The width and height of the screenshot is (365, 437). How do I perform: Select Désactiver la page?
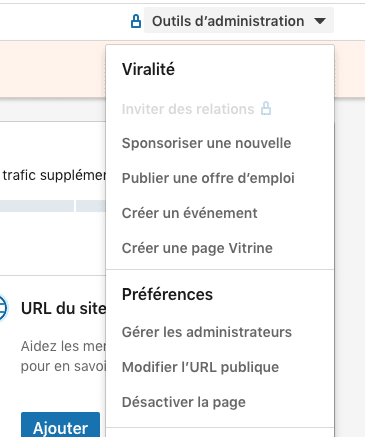[x=184, y=402]
